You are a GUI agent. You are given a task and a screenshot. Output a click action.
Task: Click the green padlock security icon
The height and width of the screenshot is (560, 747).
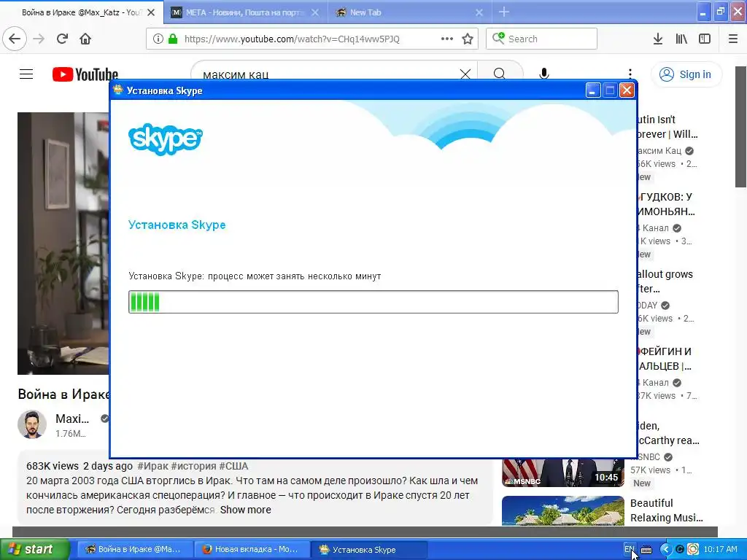[173, 39]
